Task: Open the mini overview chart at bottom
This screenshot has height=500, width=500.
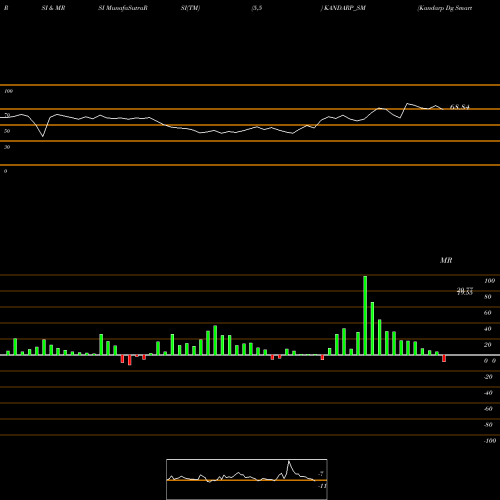Action: (x=247, y=479)
